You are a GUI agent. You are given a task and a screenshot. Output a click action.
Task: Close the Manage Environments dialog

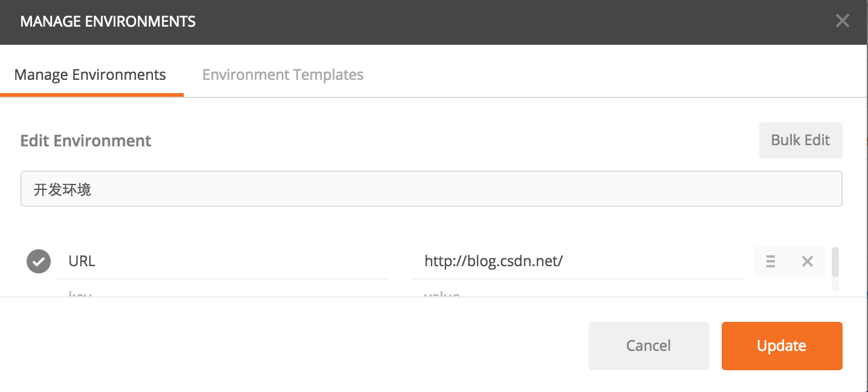click(x=842, y=21)
